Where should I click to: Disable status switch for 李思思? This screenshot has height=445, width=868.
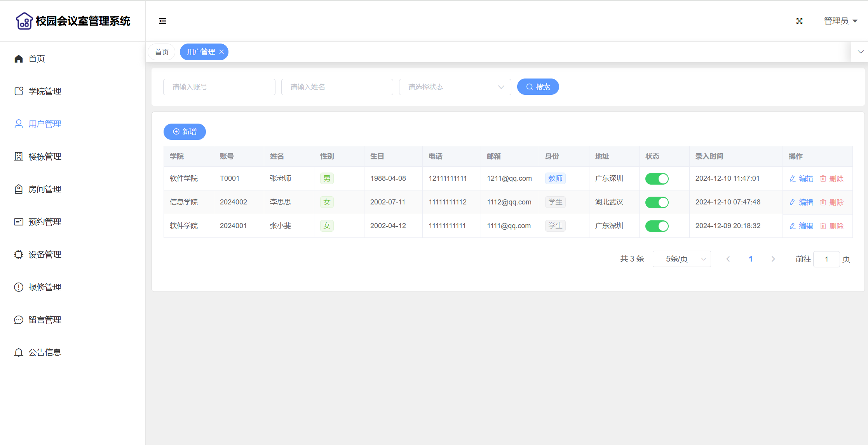coord(657,202)
